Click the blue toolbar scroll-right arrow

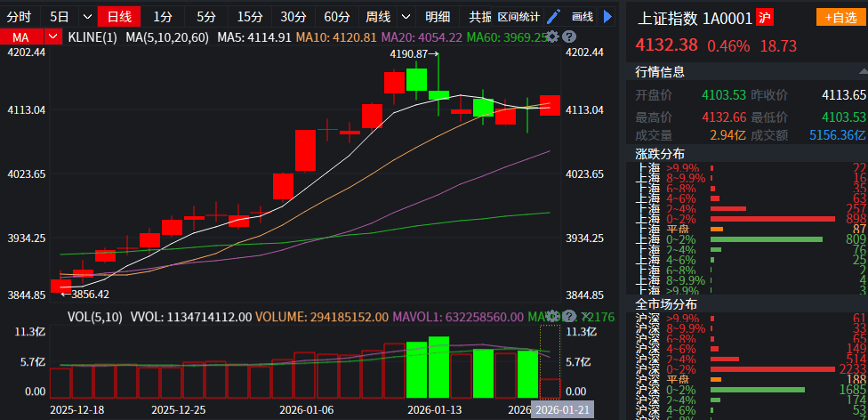(x=608, y=16)
